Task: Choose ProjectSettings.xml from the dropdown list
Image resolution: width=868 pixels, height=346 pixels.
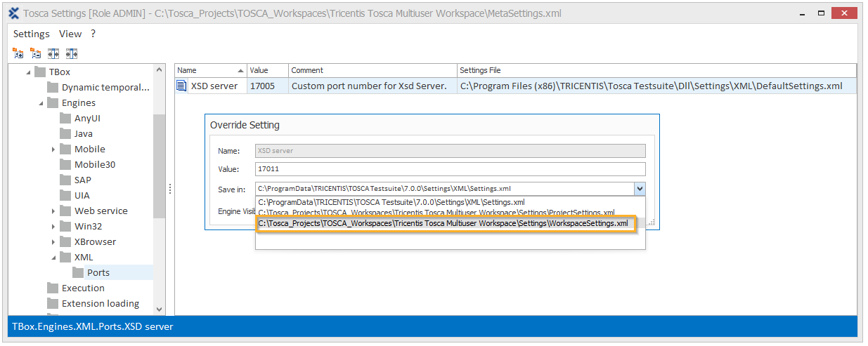Action: (x=436, y=213)
